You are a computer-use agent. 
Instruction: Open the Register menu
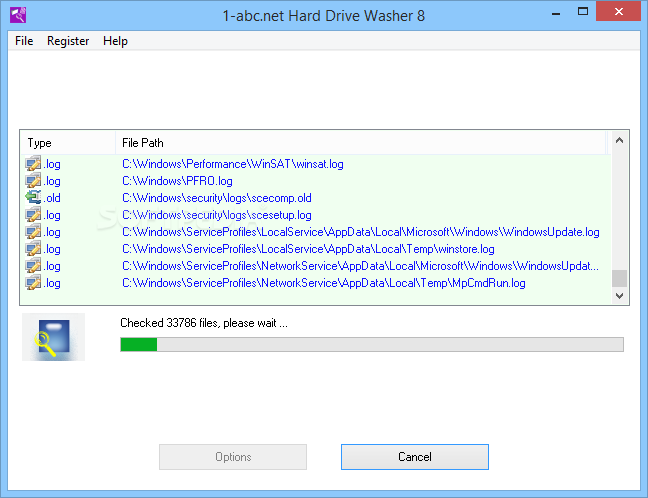click(68, 41)
